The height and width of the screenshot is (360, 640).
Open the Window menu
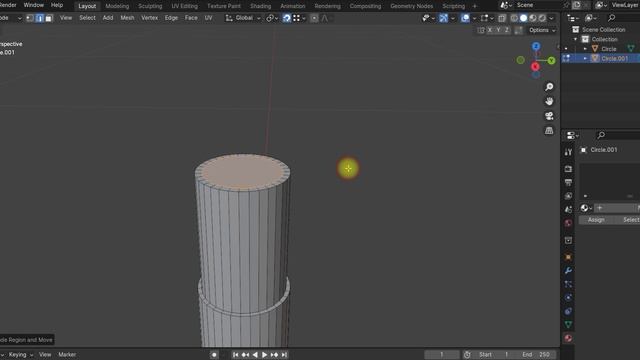[33, 5]
